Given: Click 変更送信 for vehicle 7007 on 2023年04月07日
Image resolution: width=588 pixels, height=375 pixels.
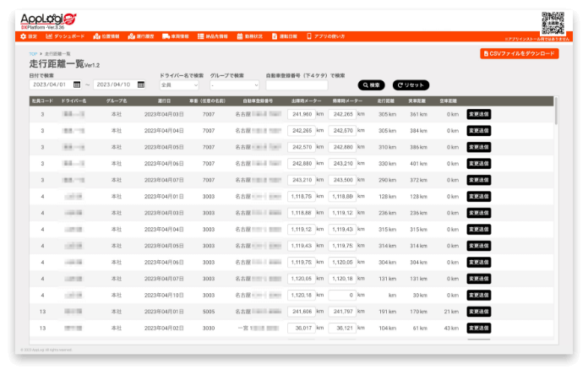Looking at the screenshot, I should [x=478, y=180].
